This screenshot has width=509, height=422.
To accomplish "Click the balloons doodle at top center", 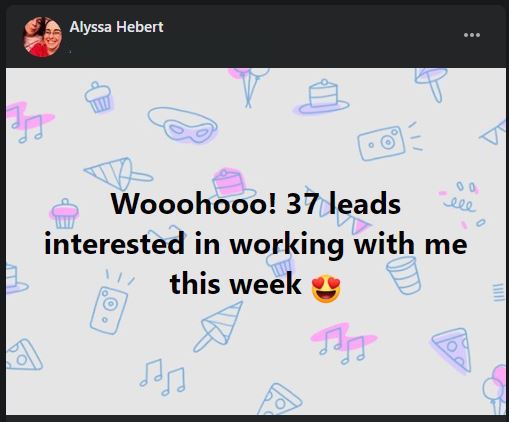I will (x=250, y=87).
